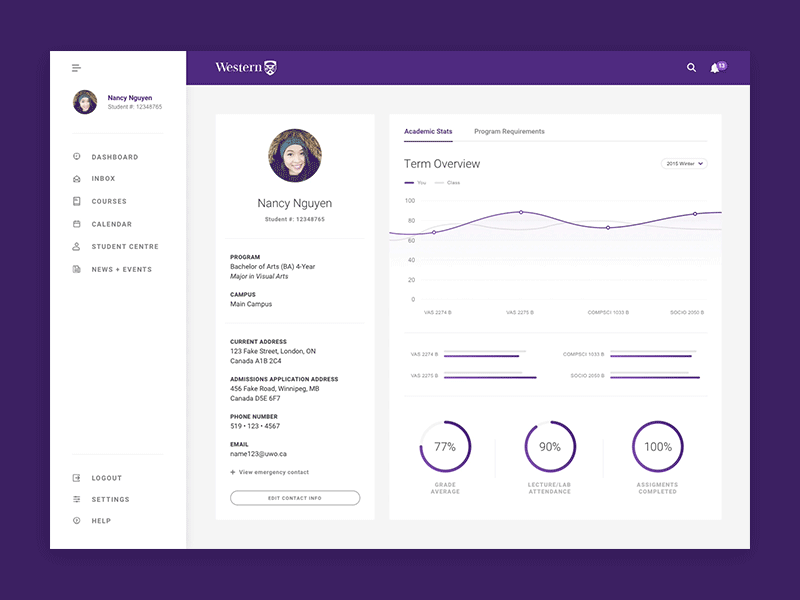
Task: Click the VAS 2274 B progress bar
Action: (487, 353)
